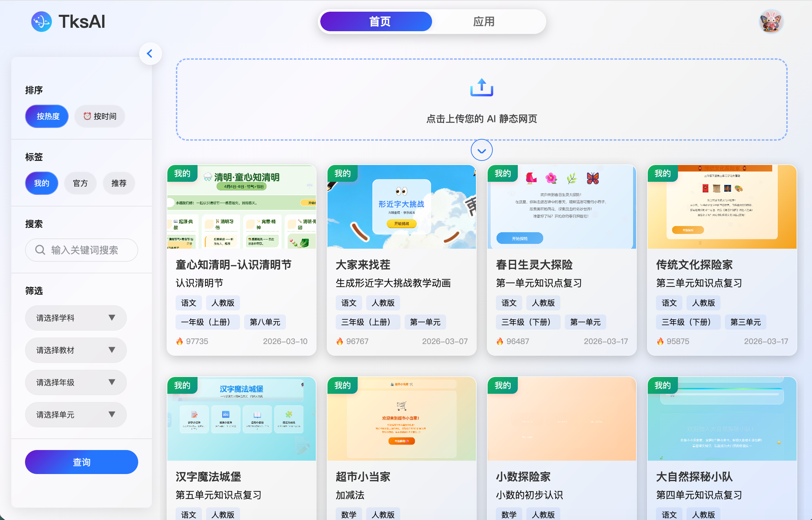Click the keyword search input field
This screenshot has height=520, width=812.
(x=84, y=250)
